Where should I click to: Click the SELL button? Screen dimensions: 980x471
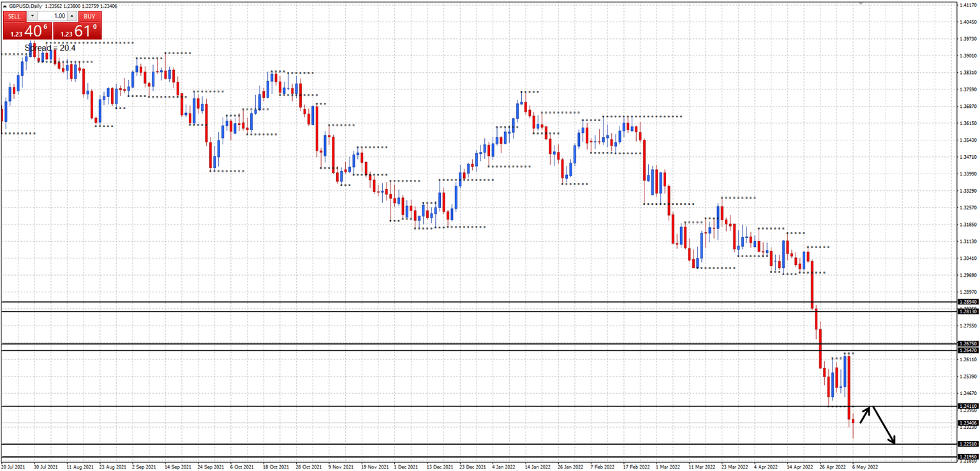tap(15, 16)
